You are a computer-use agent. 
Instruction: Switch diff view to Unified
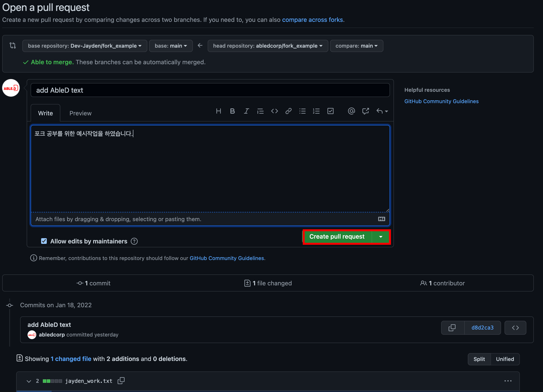pos(505,359)
